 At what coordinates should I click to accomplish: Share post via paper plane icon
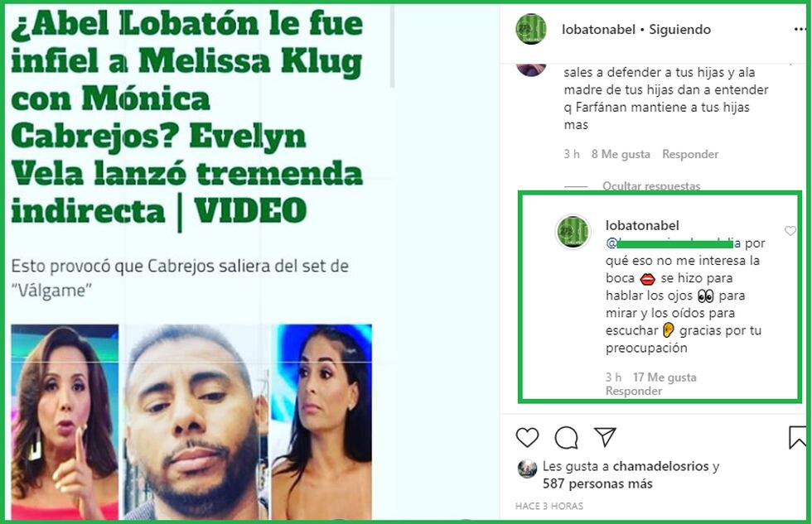(x=605, y=437)
